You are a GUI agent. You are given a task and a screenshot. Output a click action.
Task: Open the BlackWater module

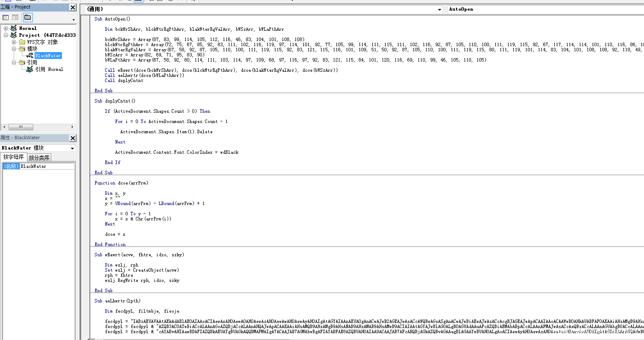(48, 56)
